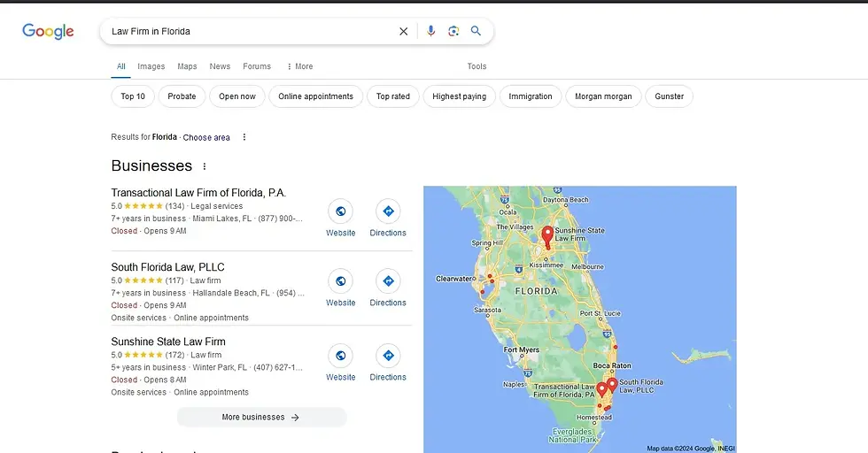Switch to the Images tab
The image size is (868, 453).
(151, 66)
